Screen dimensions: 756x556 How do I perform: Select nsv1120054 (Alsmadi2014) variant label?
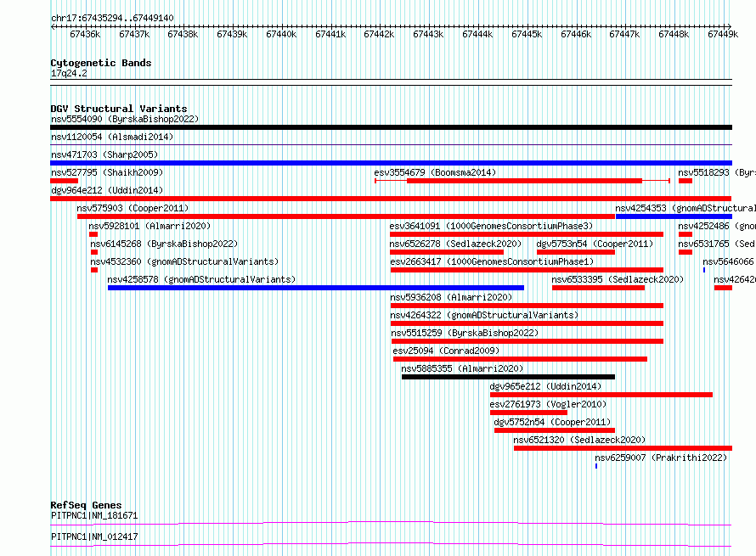pyautogui.click(x=112, y=137)
